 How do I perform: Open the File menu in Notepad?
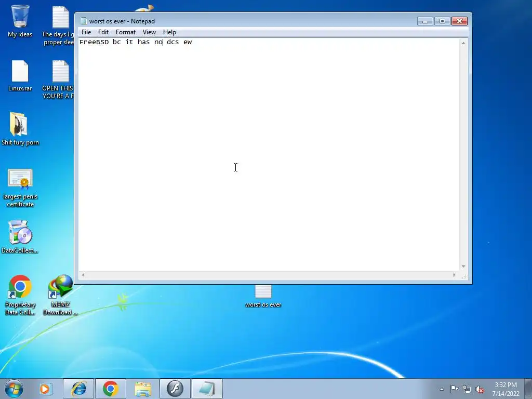[x=86, y=32]
